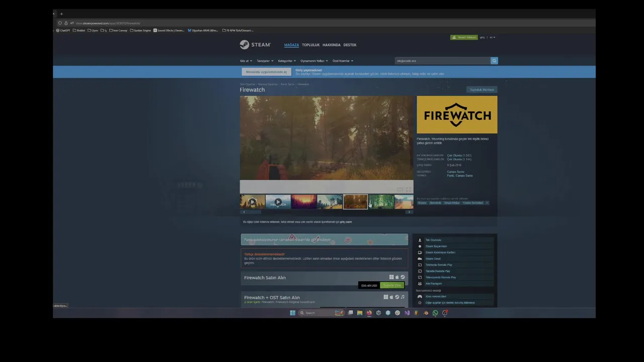The width and height of the screenshot is (644, 362).
Task: Click the Steam logo in the header
Action: (255, 45)
